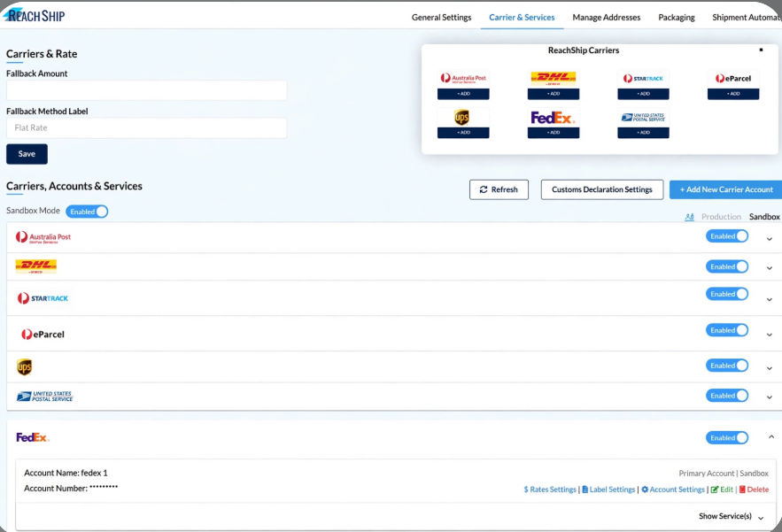Add StarTrack carrier via its ADD button

click(x=643, y=94)
